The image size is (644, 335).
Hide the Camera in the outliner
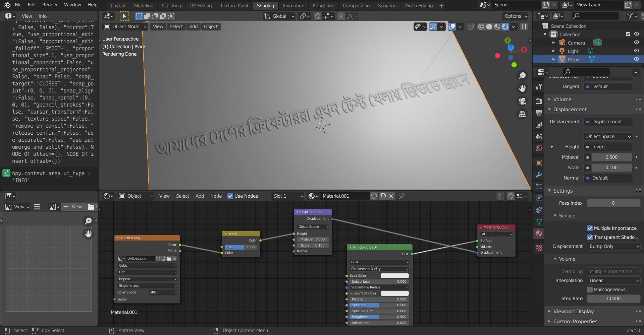click(x=636, y=43)
